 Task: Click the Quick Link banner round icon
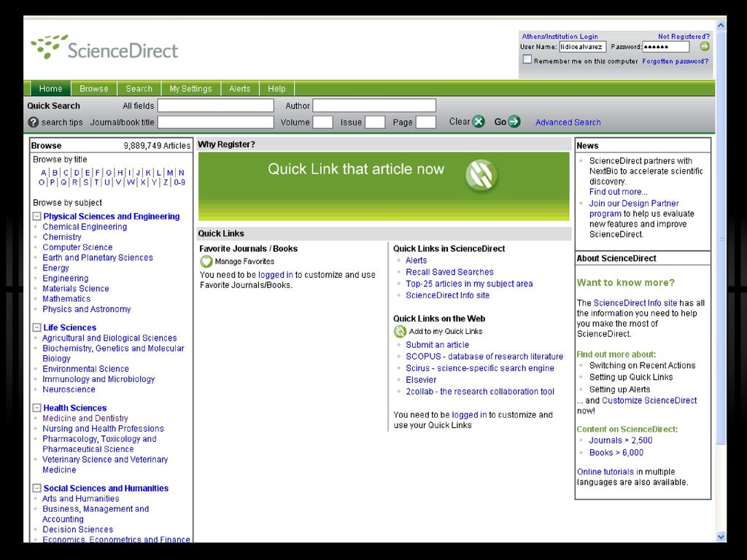click(x=481, y=175)
